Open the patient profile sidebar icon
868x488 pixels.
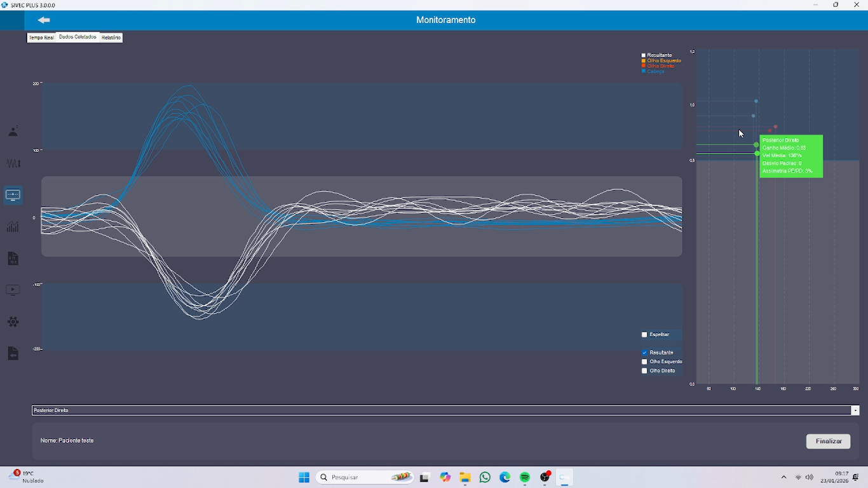pyautogui.click(x=13, y=132)
